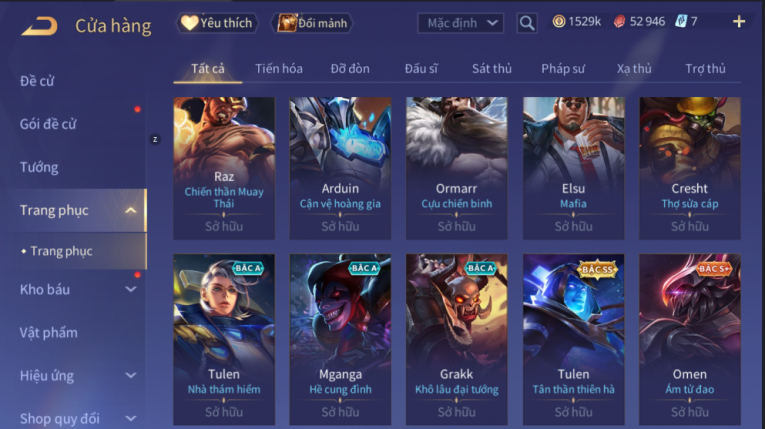The image size is (765, 429).
Task: Select Tulen Tân thần thiên hà skin
Action: pos(573,339)
